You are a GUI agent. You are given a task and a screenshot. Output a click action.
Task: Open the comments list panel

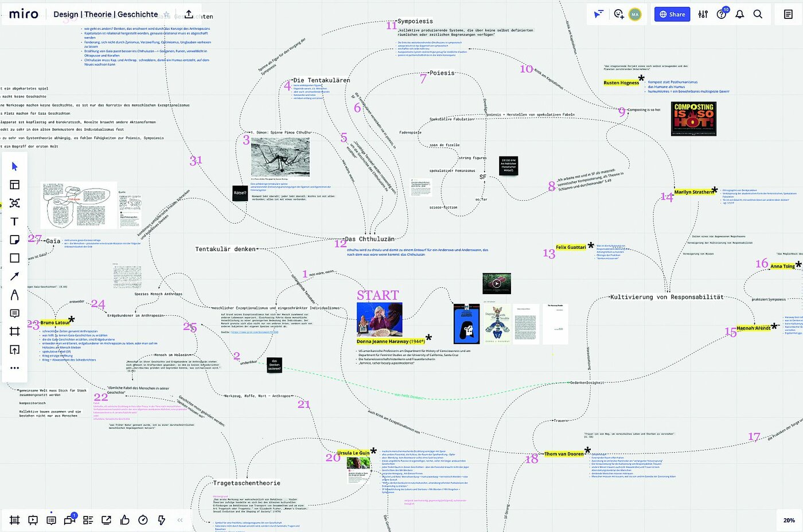coord(52,520)
